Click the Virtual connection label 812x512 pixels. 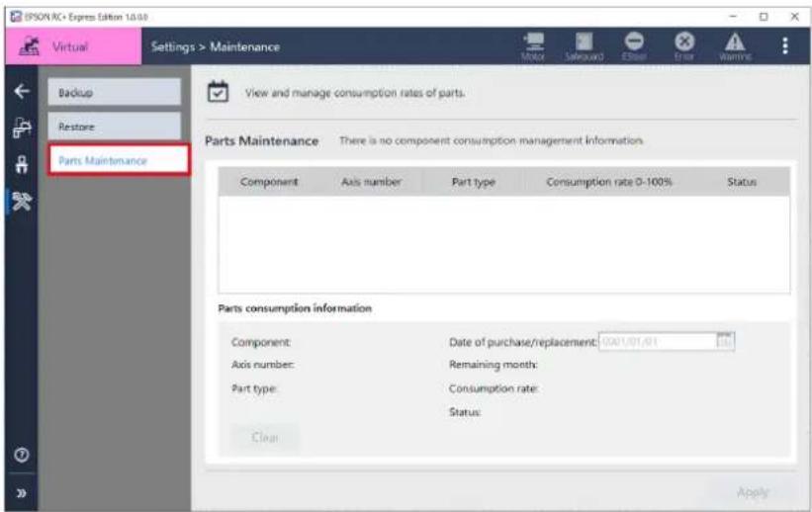pos(70,46)
